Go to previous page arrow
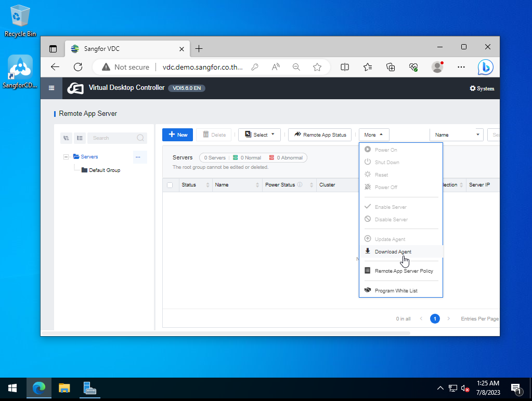Screen dimensions: 532x401 (421, 318)
